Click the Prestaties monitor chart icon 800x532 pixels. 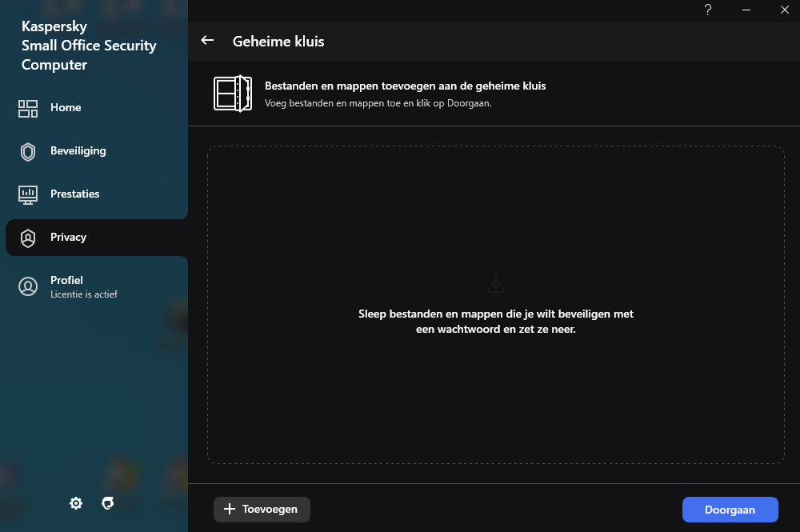click(x=28, y=195)
